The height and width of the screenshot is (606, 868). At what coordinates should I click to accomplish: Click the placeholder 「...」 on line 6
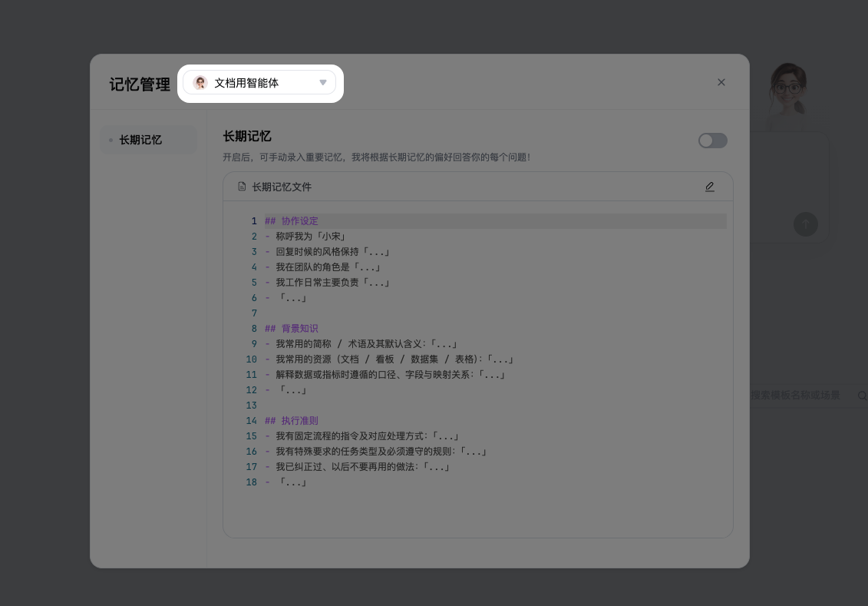292,298
